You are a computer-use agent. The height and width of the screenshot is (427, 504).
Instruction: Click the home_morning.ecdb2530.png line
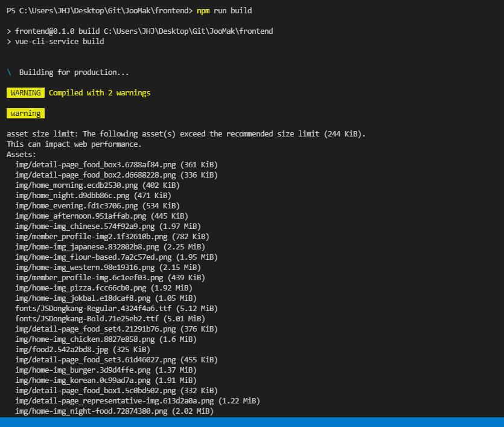point(97,185)
